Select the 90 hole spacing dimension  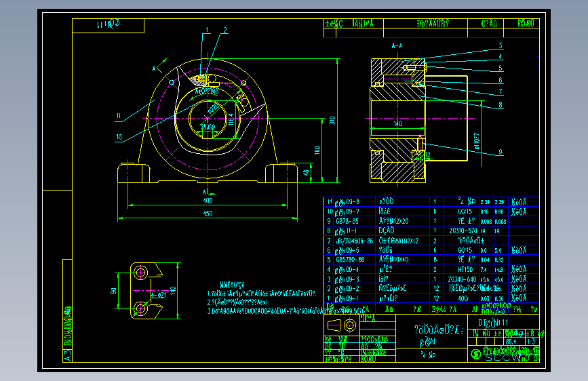pyautogui.click(x=114, y=291)
